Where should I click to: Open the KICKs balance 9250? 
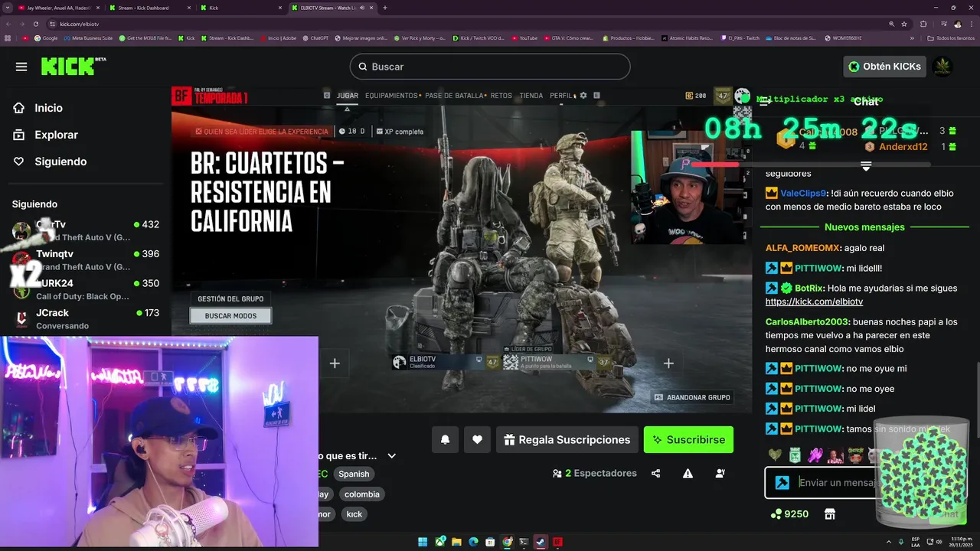point(789,514)
